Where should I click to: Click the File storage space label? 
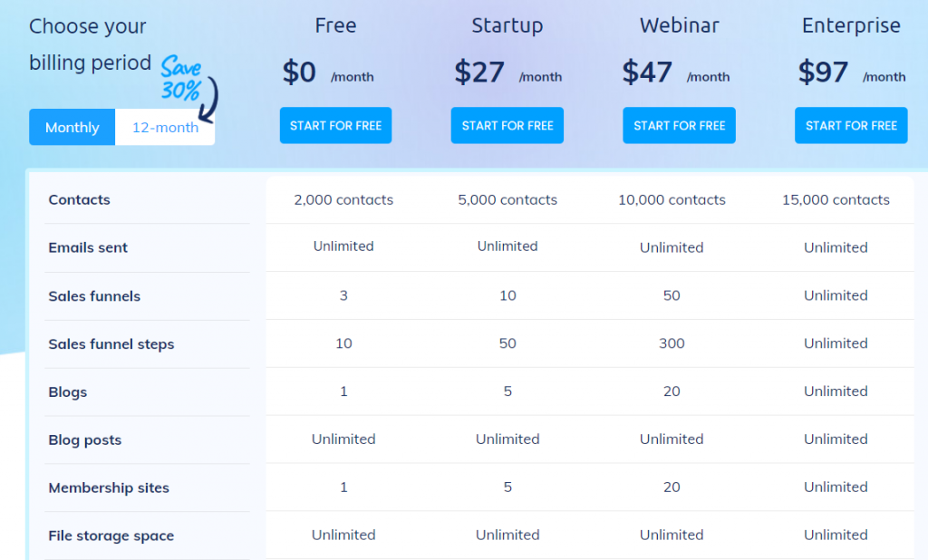coord(111,536)
